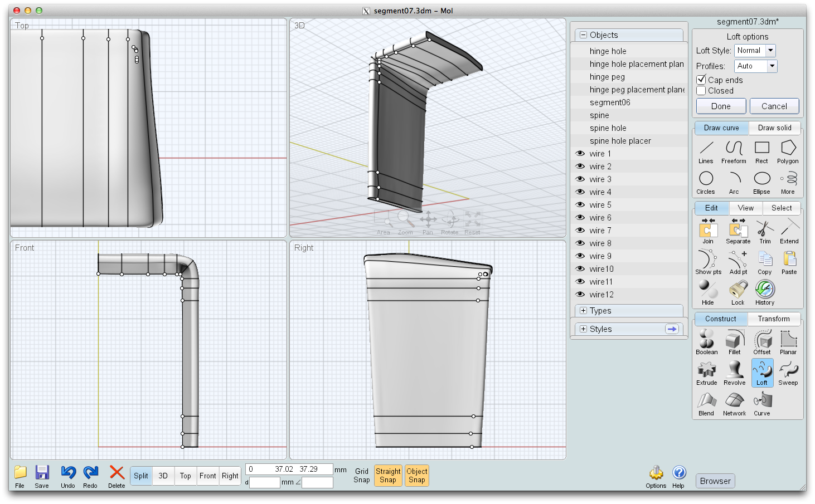Switch to the Draw solid tab

click(774, 128)
